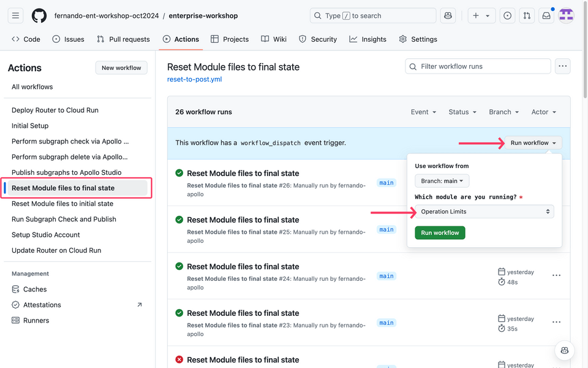Open the issues circle icon in header

click(x=507, y=16)
